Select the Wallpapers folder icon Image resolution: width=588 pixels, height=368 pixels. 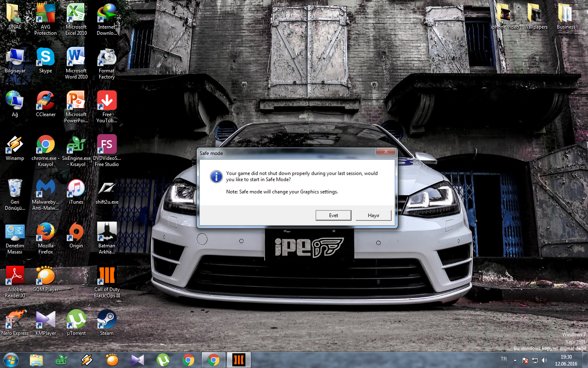coord(535,16)
